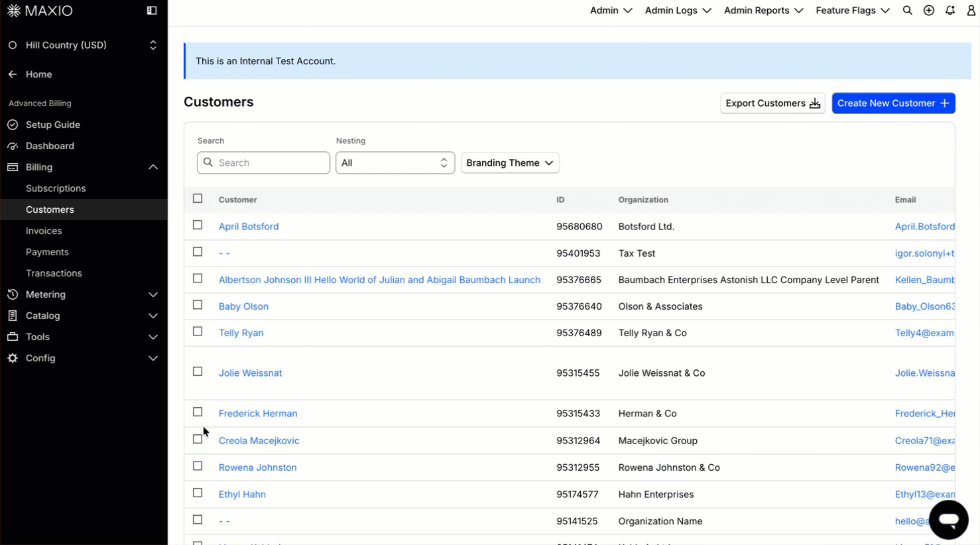Click the Billing card icon
980x545 pixels.
(13, 167)
